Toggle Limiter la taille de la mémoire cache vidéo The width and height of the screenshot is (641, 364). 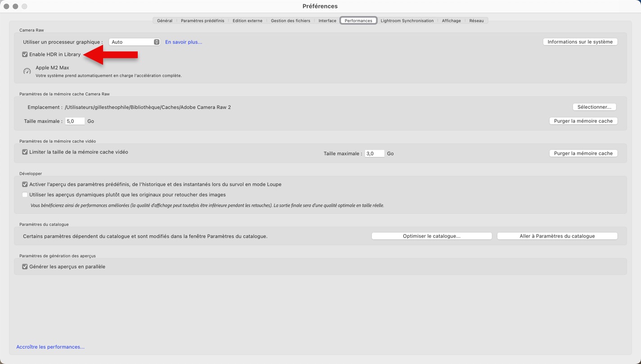25,152
